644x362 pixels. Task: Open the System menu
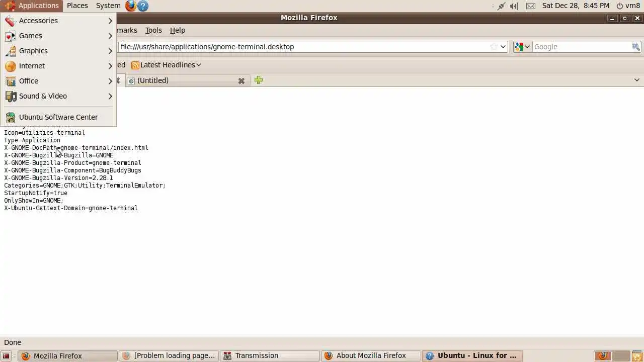pyautogui.click(x=108, y=6)
